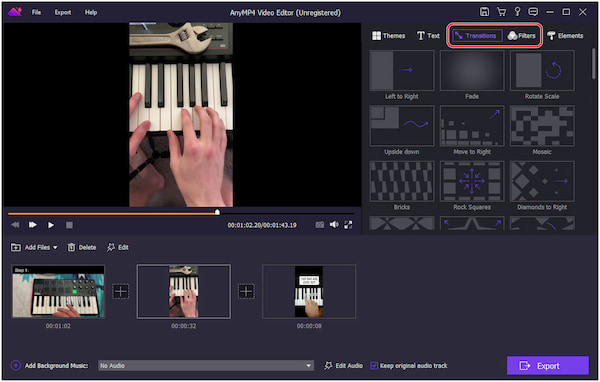
Task: Click the playback progress slider handle
Action: click(x=217, y=212)
